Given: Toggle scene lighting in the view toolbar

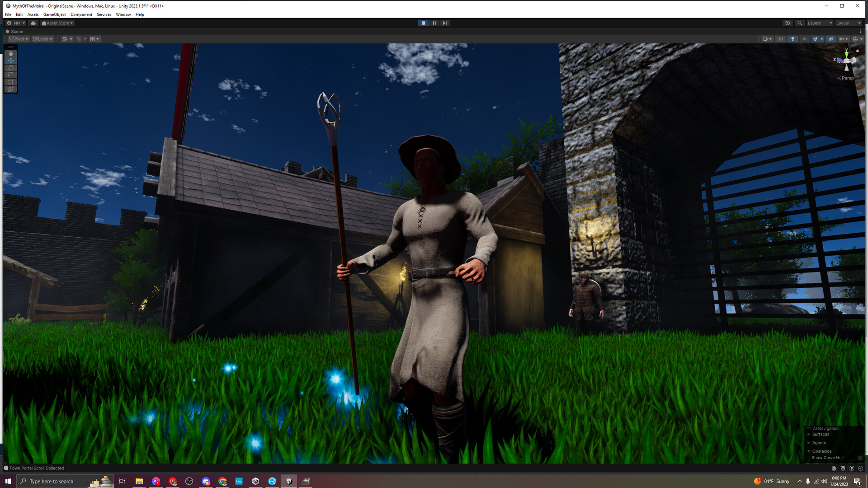Looking at the screenshot, I should (793, 39).
